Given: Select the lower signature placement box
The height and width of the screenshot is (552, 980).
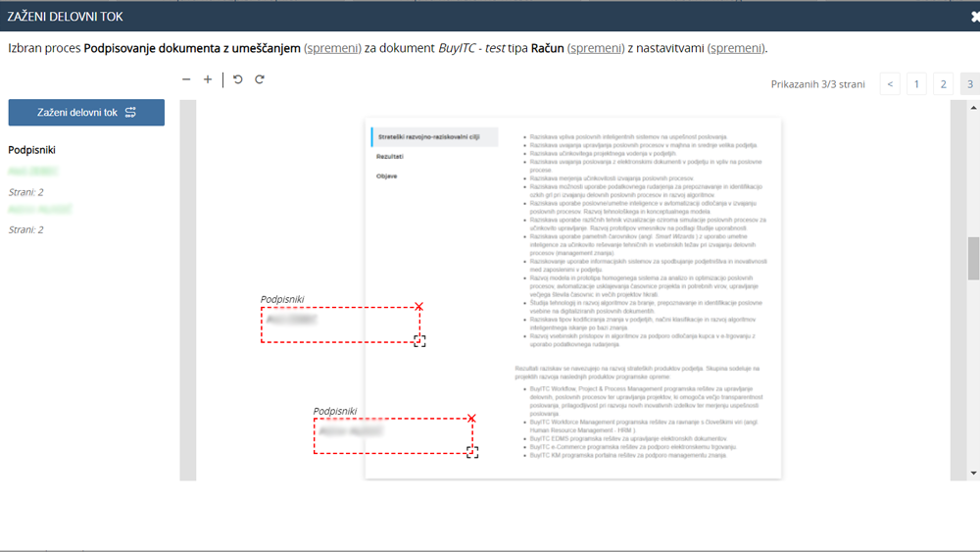Looking at the screenshot, I should coord(393,435).
